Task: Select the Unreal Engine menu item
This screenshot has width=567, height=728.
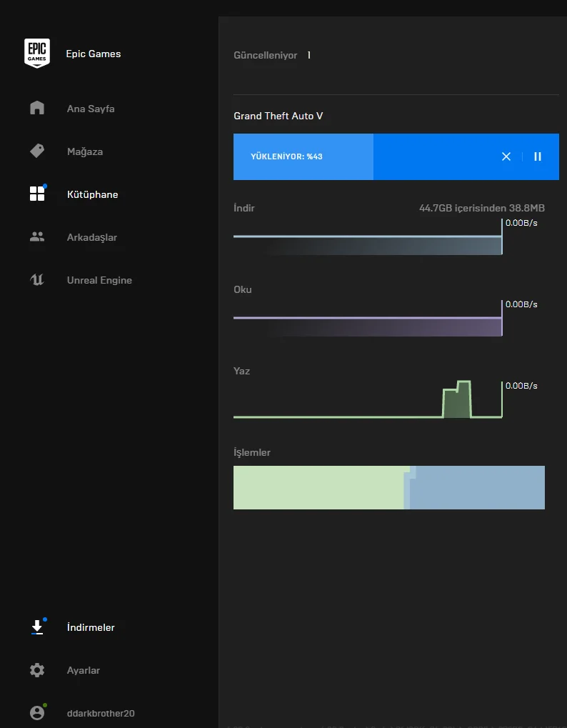Action: pos(99,280)
